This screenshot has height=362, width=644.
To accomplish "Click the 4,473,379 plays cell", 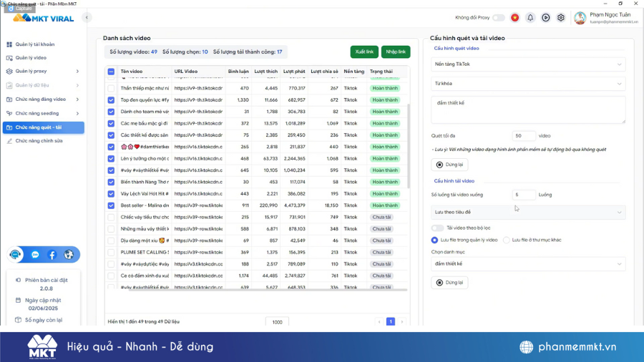I will 294,205.
